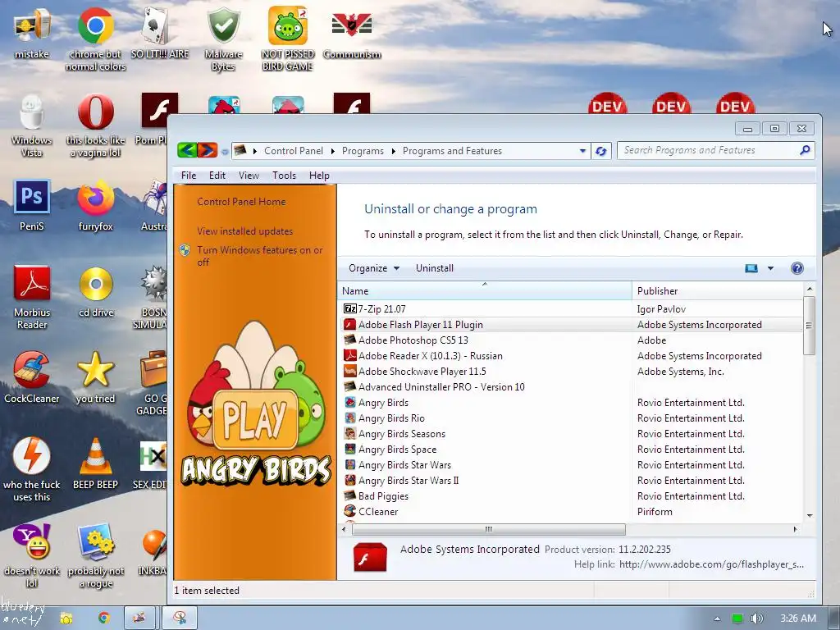Open the Photoshop 'PeniS' desktop icon
Image resolution: width=840 pixels, height=630 pixels.
32,205
